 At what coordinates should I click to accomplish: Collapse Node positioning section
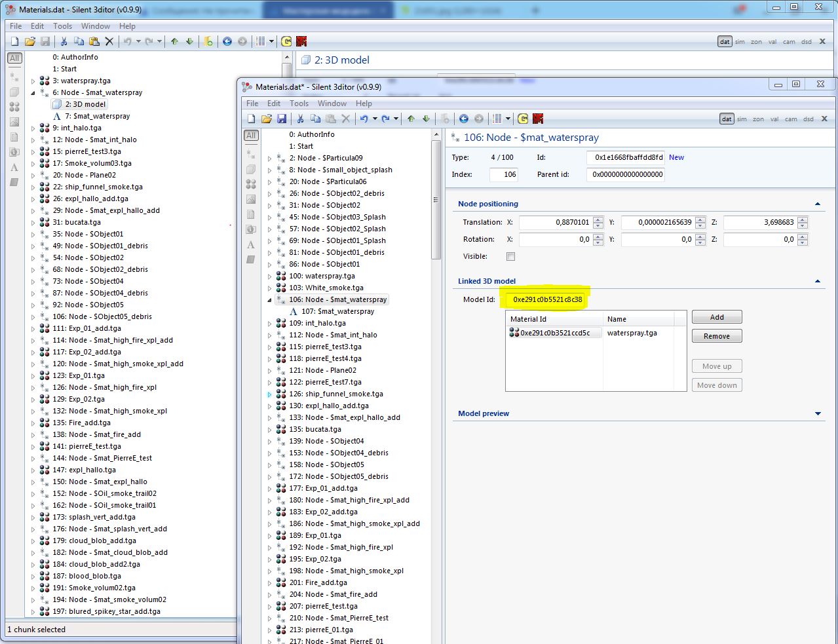818,204
